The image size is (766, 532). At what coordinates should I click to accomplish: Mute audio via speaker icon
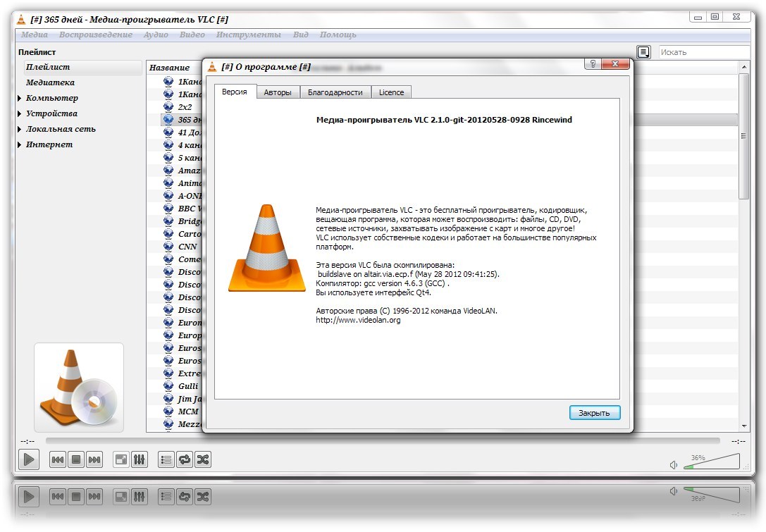pos(674,465)
